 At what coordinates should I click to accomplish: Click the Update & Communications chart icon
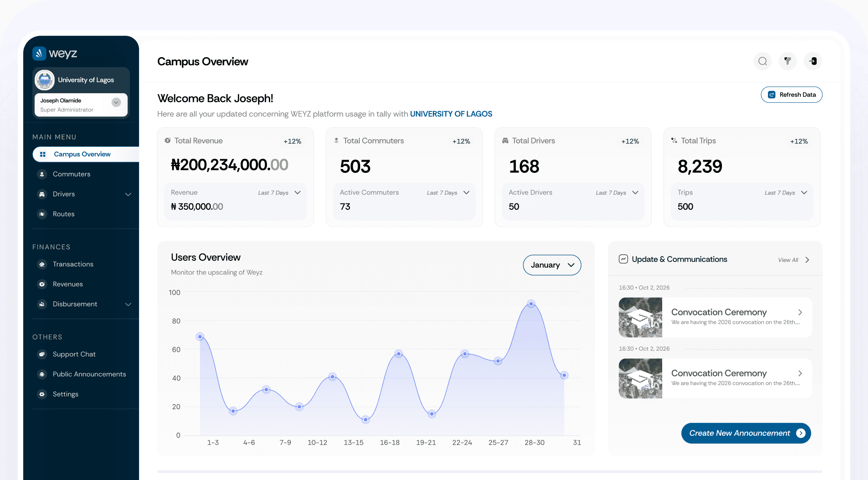tap(623, 259)
